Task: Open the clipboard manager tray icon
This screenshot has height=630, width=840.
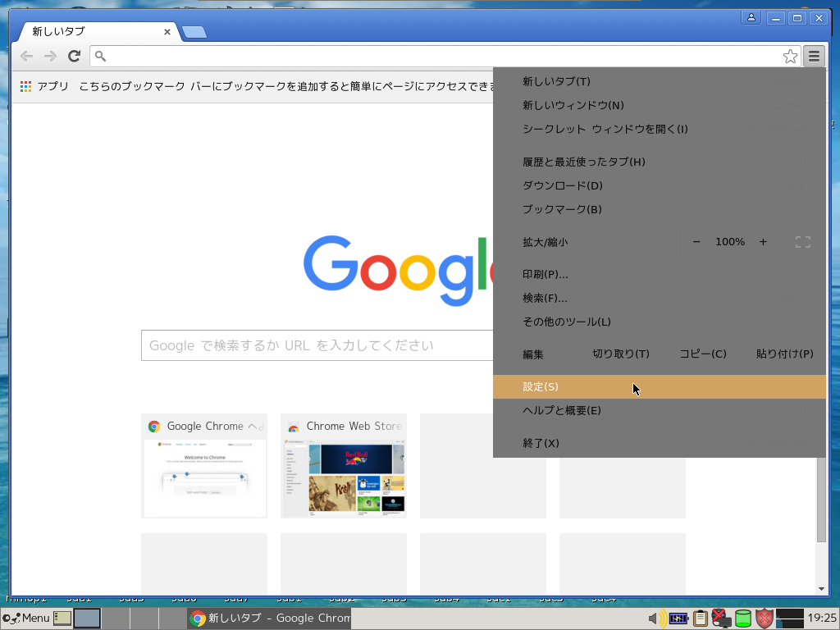Action: [700, 619]
